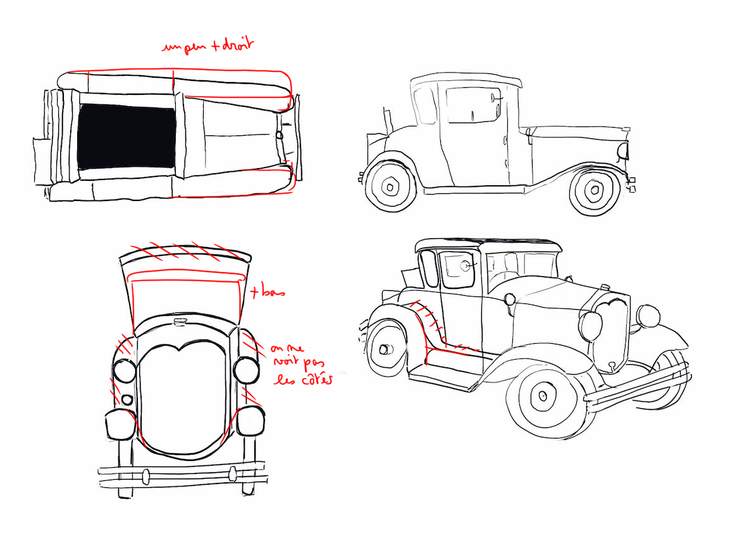Click the red "un peu + droit" note
Image resolution: width=747 pixels, height=560 pixels.
click(x=207, y=46)
